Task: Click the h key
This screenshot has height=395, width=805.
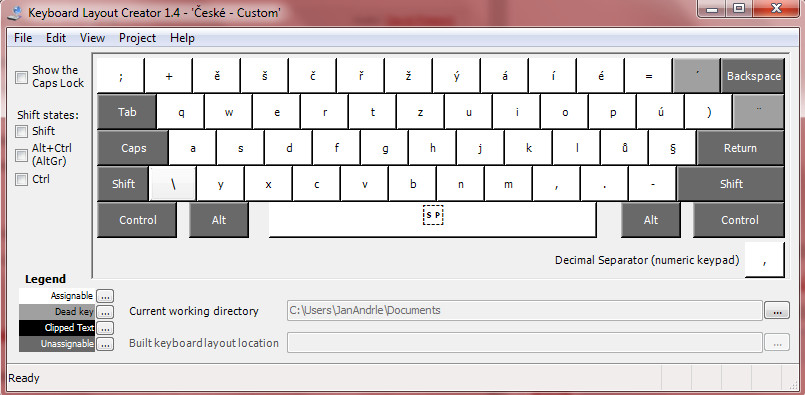Action: 433,148
